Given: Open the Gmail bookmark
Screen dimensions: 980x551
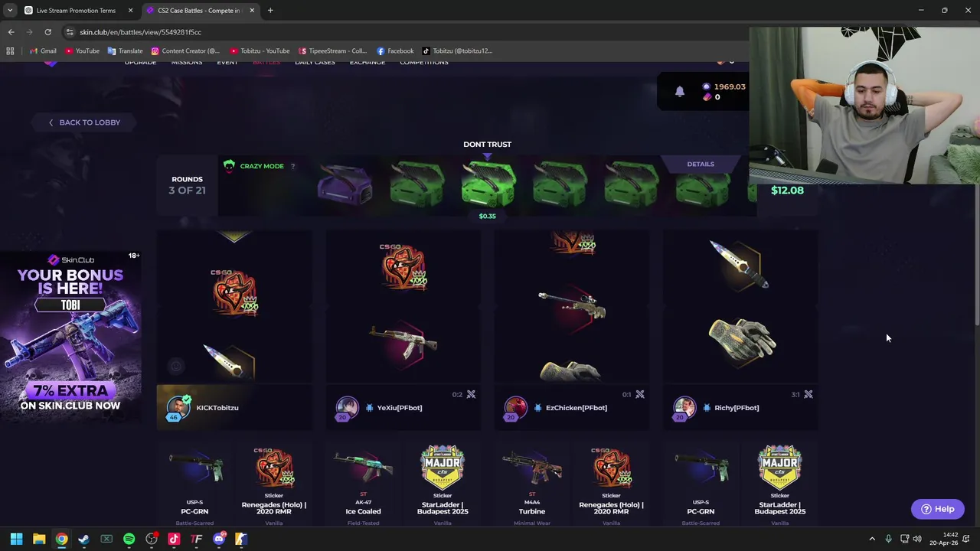Looking at the screenshot, I should coord(43,51).
